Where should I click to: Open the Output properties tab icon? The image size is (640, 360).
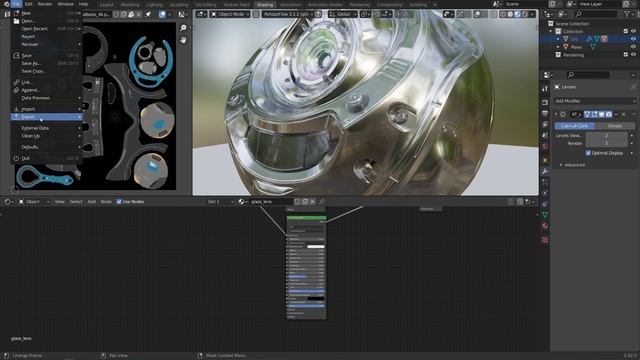[x=545, y=113]
